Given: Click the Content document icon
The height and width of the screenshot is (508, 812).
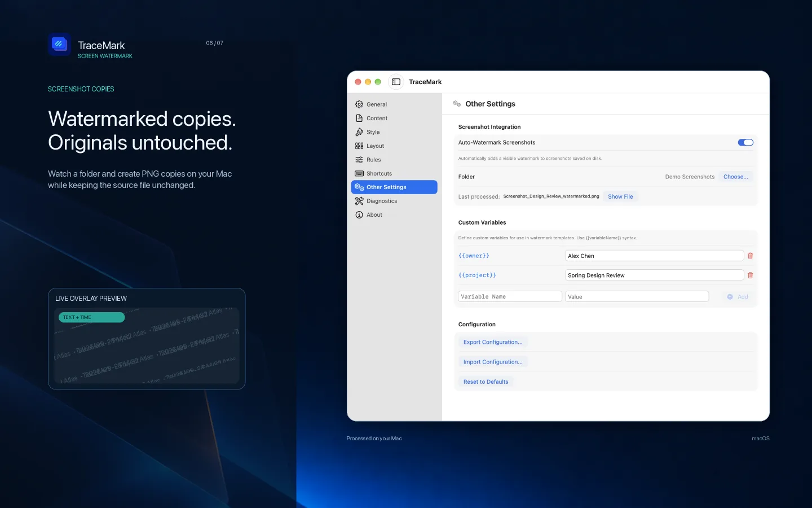Looking at the screenshot, I should [359, 118].
